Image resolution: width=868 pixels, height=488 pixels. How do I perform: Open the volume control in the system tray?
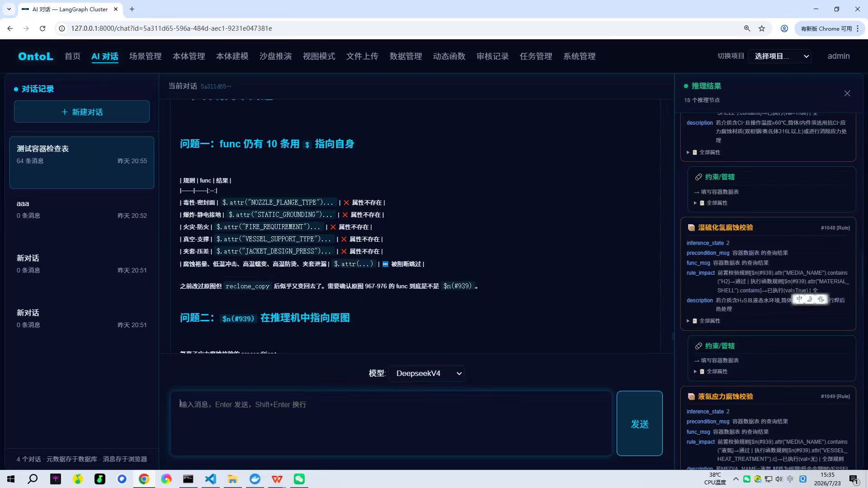779,479
